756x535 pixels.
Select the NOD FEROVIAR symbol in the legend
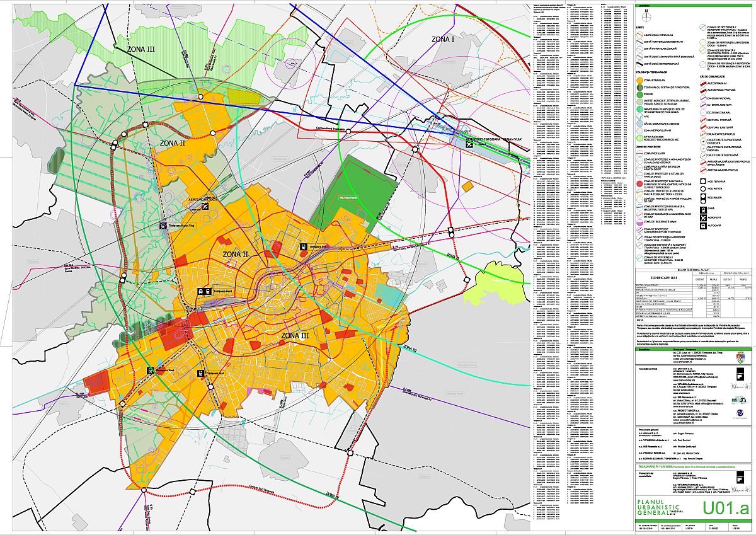point(703,181)
